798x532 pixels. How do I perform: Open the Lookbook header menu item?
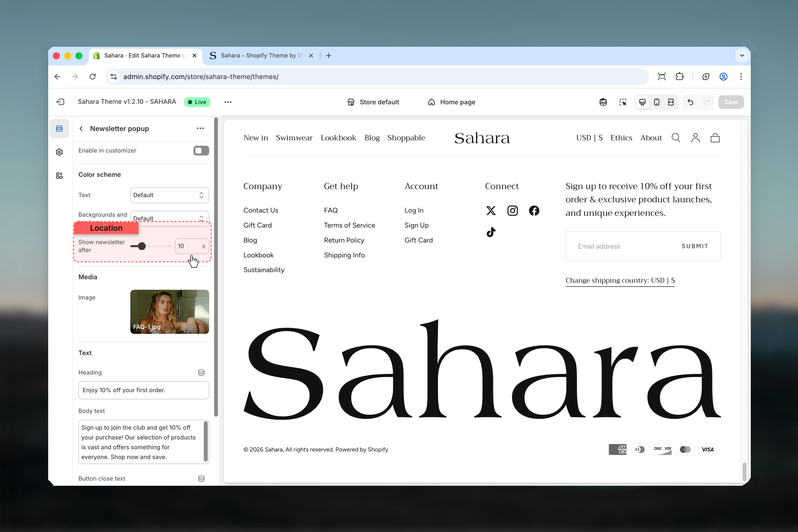pyautogui.click(x=338, y=138)
